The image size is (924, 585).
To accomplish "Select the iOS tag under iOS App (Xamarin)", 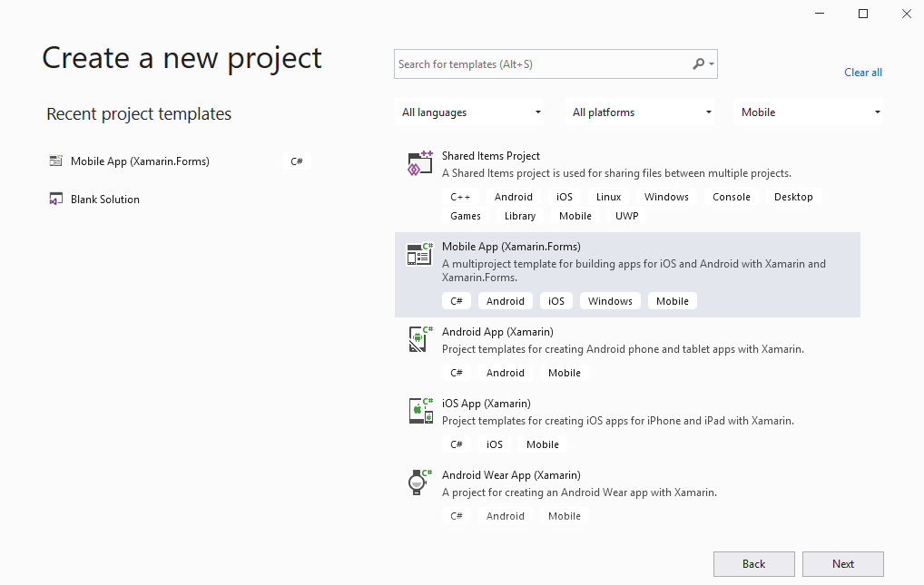I will pyautogui.click(x=494, y=444).
